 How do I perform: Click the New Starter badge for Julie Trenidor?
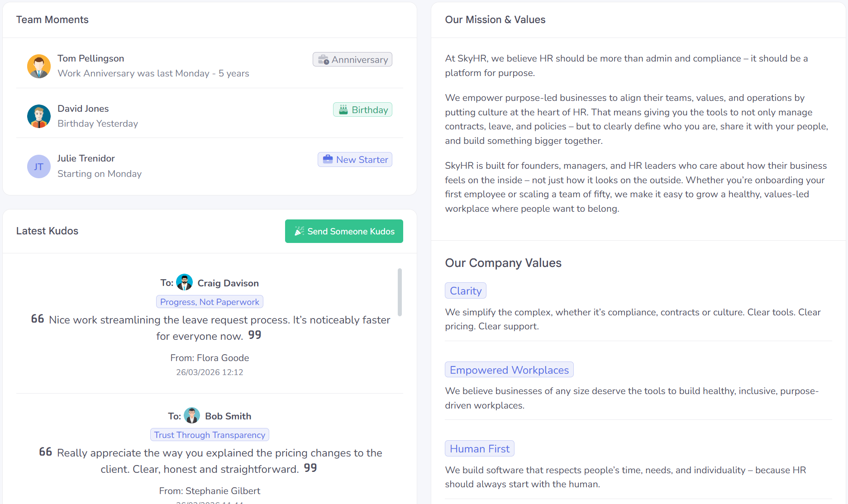pos(355,160)
